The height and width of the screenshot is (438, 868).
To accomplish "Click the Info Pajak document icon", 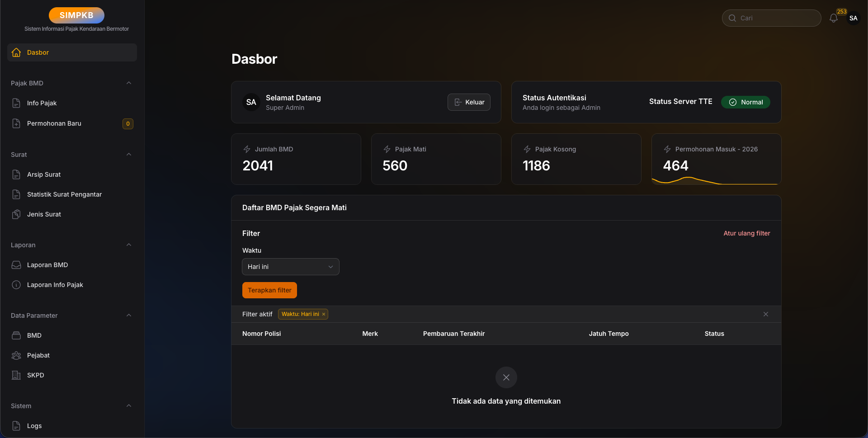I will 16,103.
